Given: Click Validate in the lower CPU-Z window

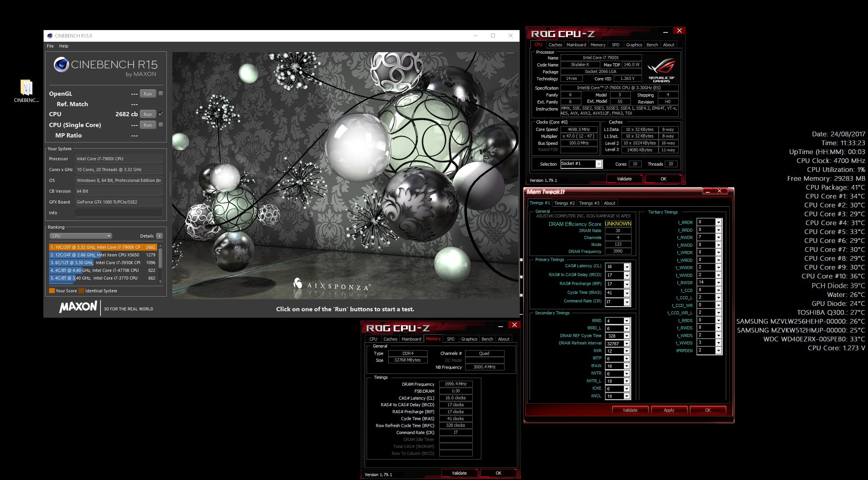Looking at the screenshot, I should click(459, 473).
